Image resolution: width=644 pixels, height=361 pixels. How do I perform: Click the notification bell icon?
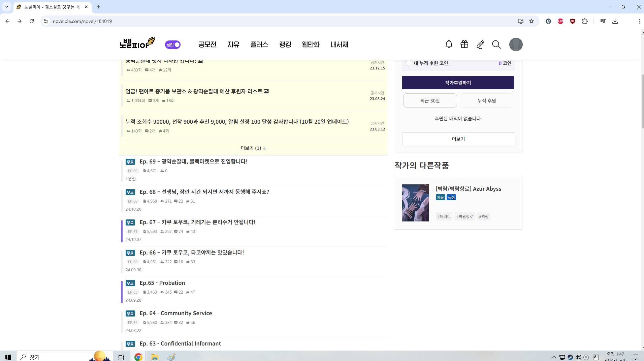coord(449,44)
